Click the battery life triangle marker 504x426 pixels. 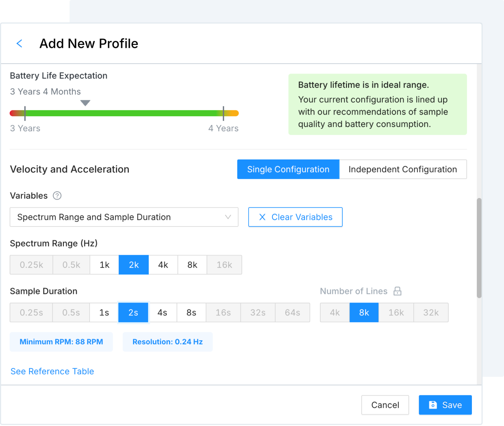(x=85, y=103)
